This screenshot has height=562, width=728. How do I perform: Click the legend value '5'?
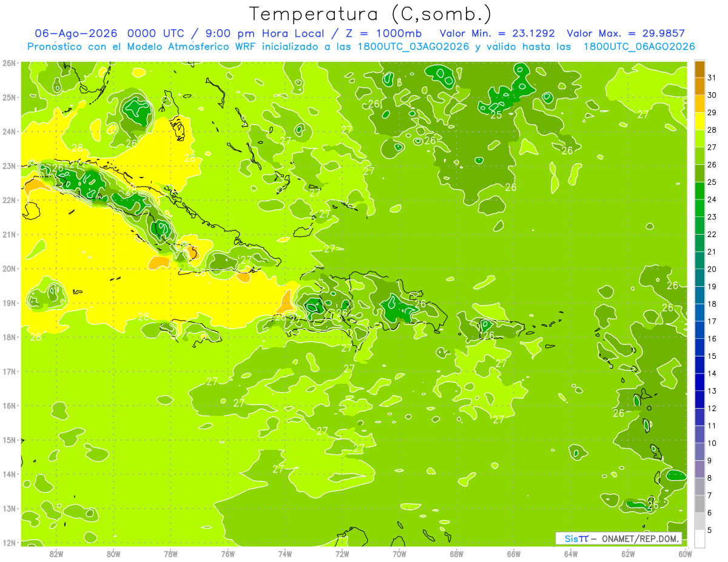point(710,530)
